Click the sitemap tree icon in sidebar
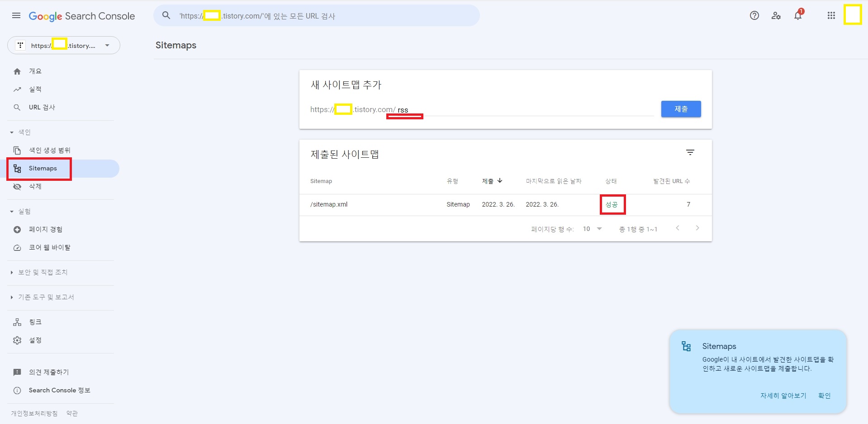Image resolution: width=868 pixels, height=424 pixels. [x=17, y=169]
